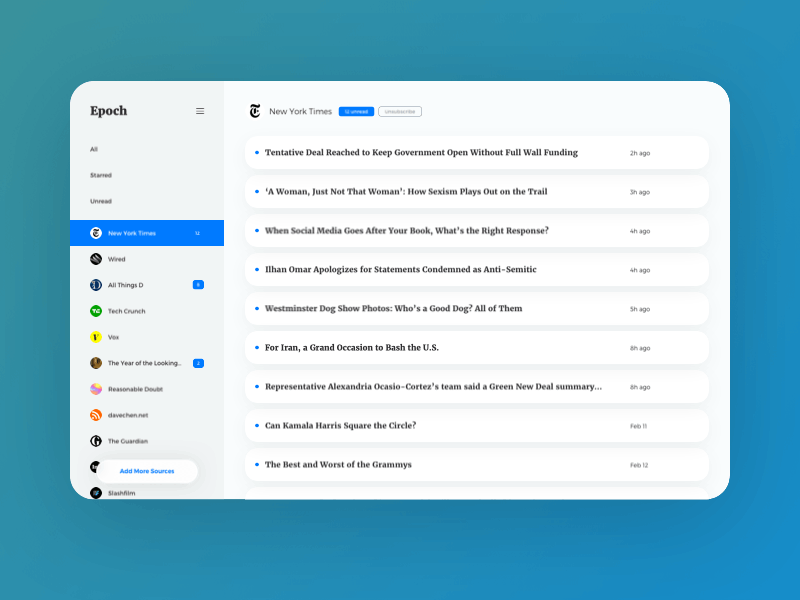Screen dimensions: 800x600
Task: Select the Reasonable Doubt feed icon
Action: pyautogui.click(x=95, y=389)
